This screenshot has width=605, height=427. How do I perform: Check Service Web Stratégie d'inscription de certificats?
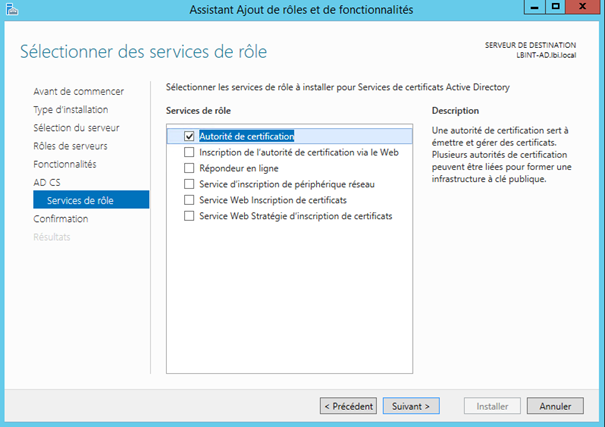(x=190, y=216)
